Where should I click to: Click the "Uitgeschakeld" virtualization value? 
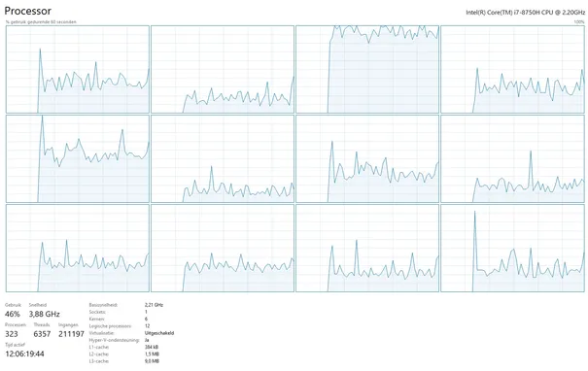(159, 333)
